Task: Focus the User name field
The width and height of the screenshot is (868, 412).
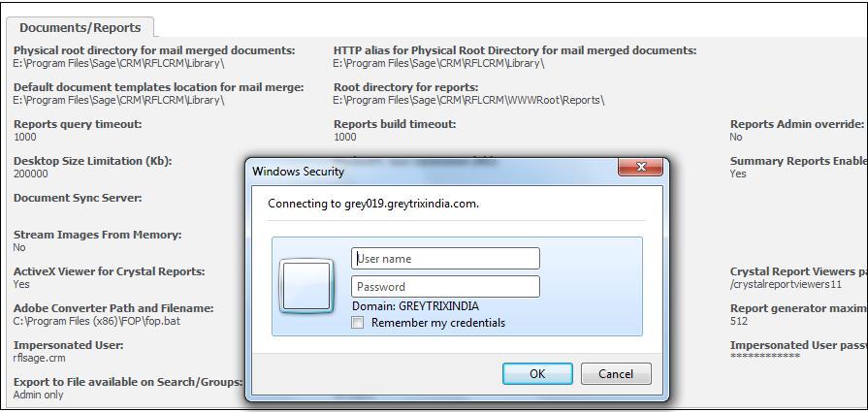Action: [445, 258]
